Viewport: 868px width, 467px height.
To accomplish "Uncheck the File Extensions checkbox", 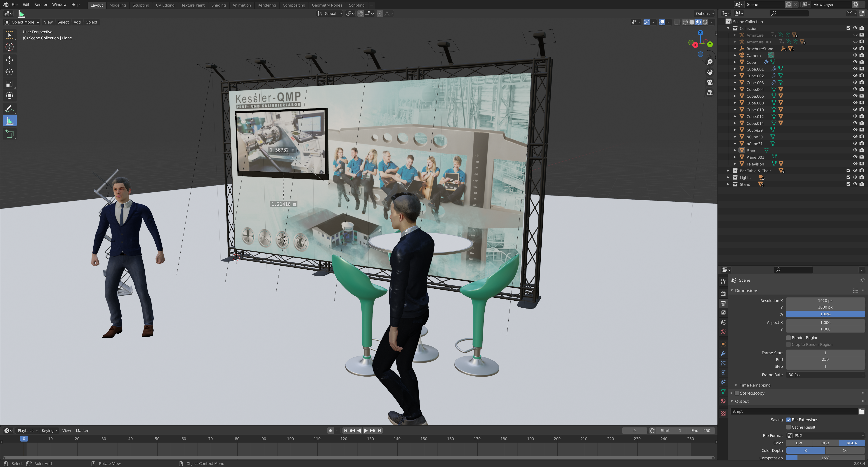I will [x=788, y=420].
